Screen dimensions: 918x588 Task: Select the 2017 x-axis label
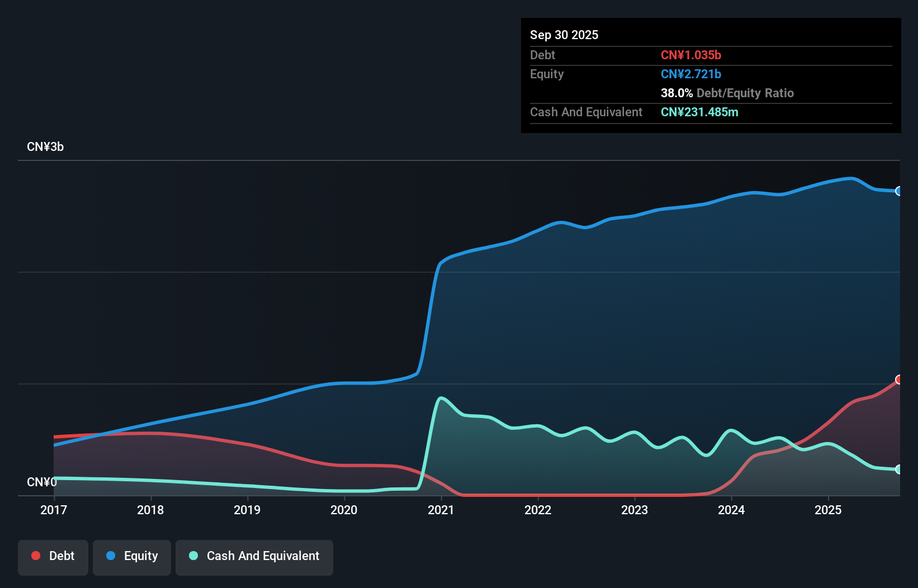(54, 510)
